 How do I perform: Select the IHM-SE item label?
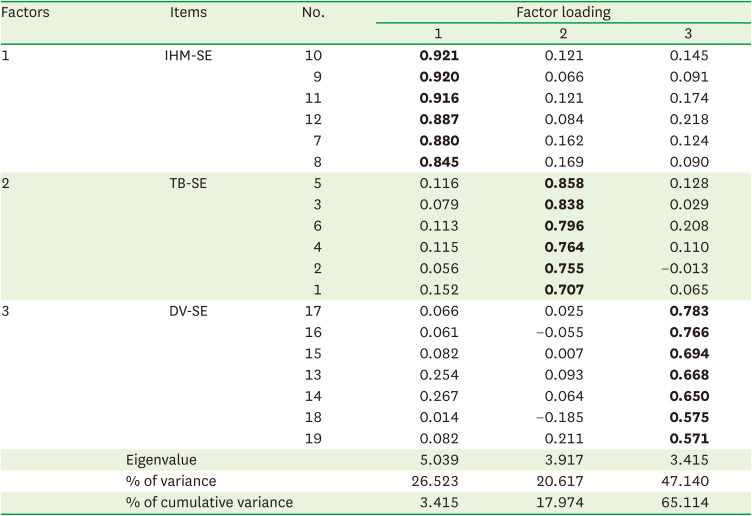(188, 54)
